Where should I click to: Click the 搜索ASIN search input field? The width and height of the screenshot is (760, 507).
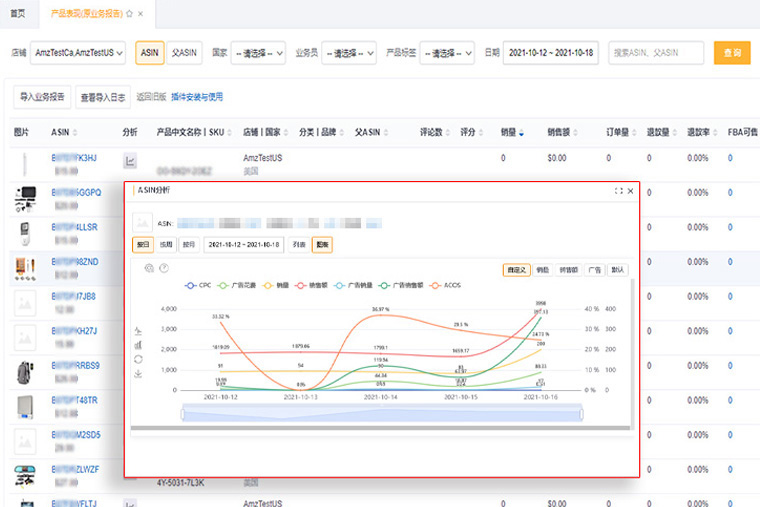(x=655, y=53)
